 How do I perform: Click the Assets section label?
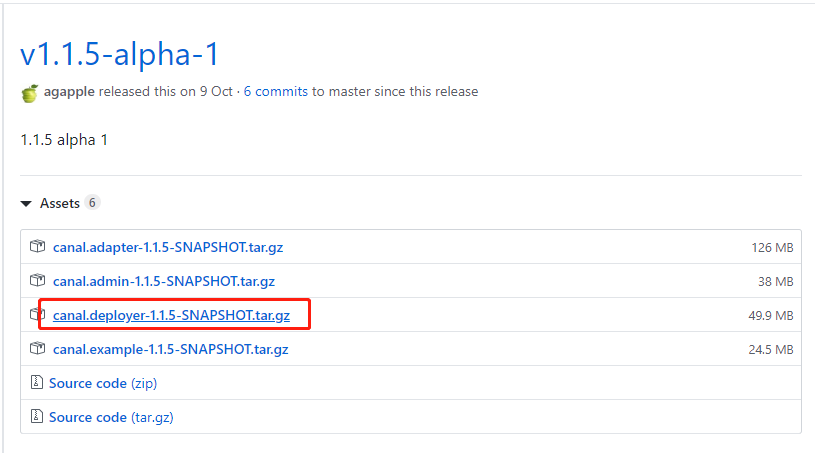point(60,203)
